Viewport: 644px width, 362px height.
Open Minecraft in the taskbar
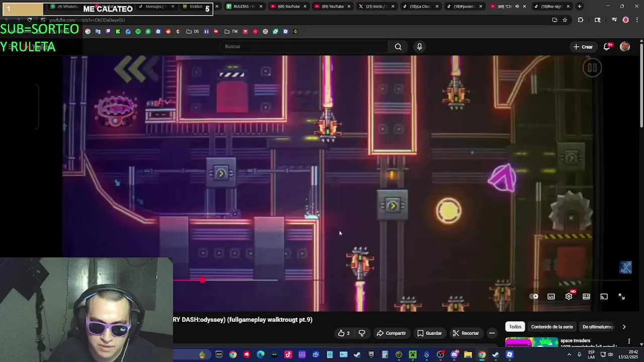[x=413, y=355]
